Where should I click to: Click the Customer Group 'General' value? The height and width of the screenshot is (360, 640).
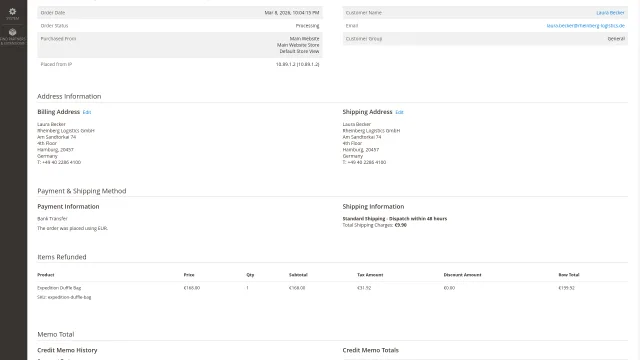click(616, 39)
